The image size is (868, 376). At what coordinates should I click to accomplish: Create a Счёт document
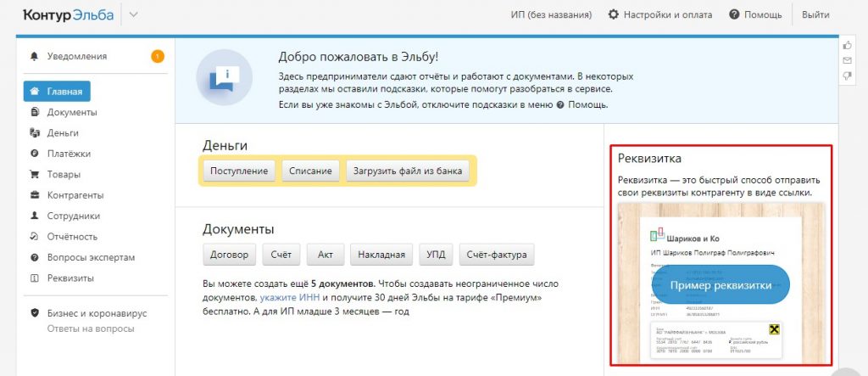pos(281,255)
